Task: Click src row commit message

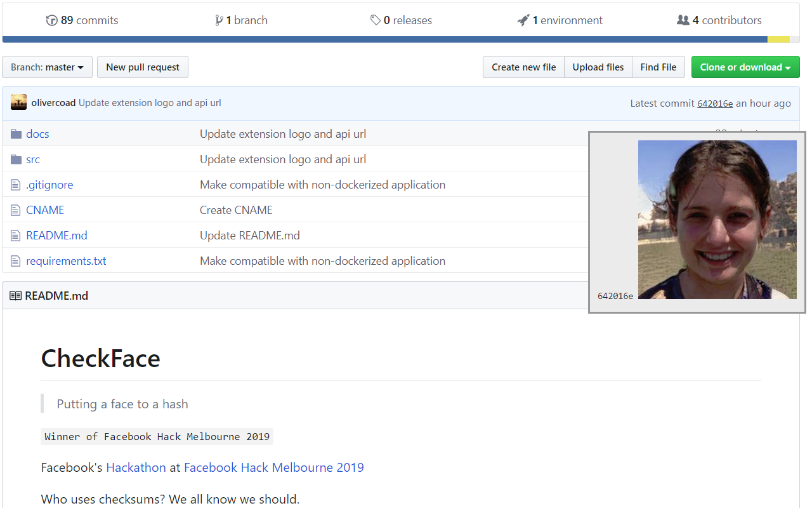Action: coord(283,159)
